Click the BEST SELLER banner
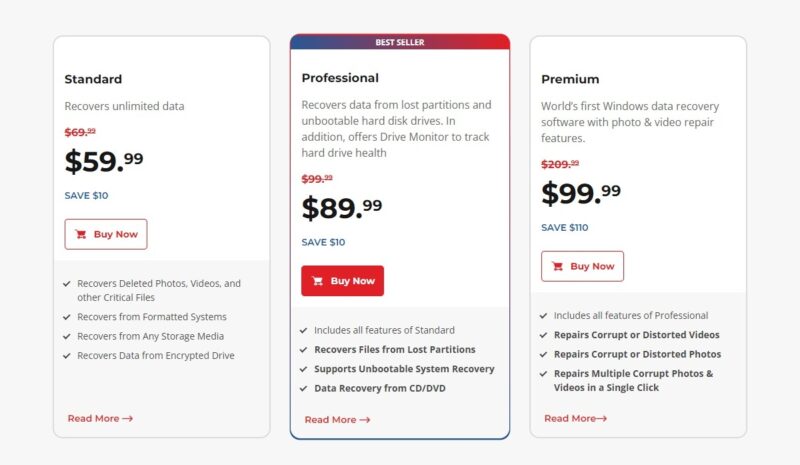The width and height of the screenshot is (800, 465). (x=400, y=42)
